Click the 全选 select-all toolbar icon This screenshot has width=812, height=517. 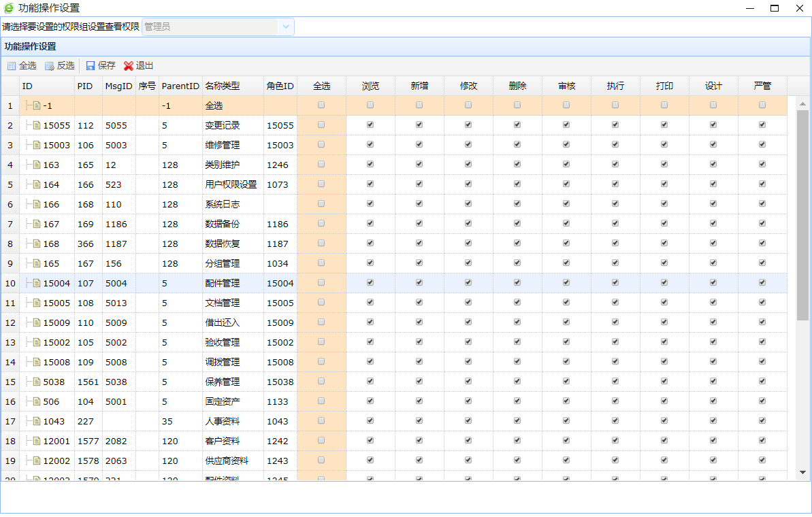(x=11, y=66)
